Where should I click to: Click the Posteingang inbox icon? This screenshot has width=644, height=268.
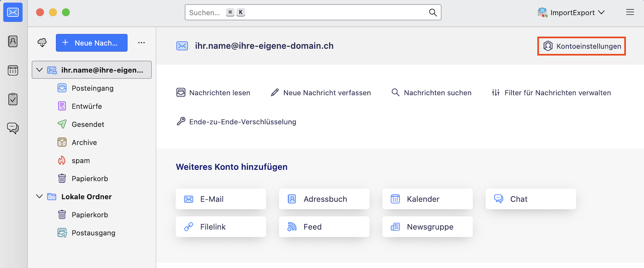click(x=62, y=88)
